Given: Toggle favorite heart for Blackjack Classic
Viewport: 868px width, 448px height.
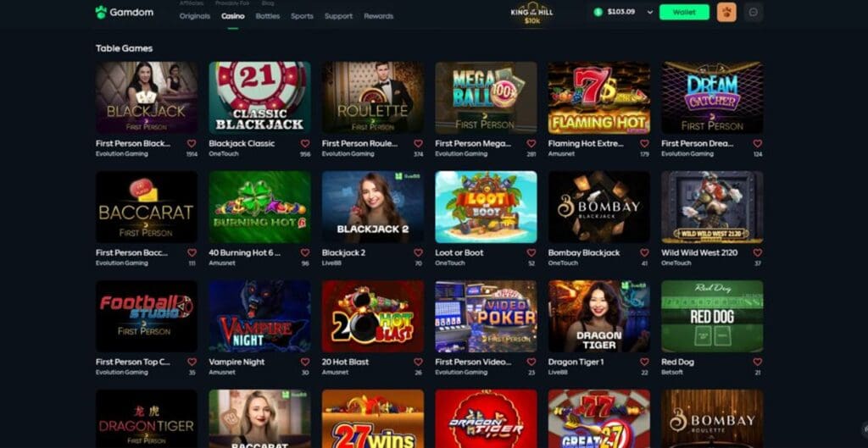Looking at the screenshot, I should [x=305, y=143].
